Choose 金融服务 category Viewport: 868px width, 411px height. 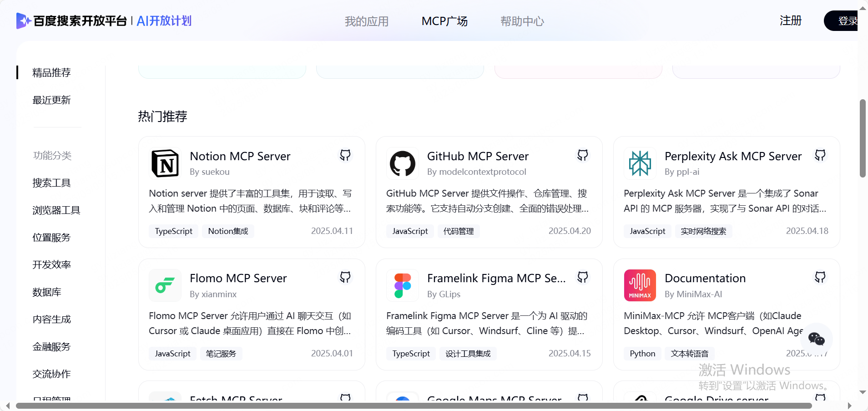(x=51, y=347)
